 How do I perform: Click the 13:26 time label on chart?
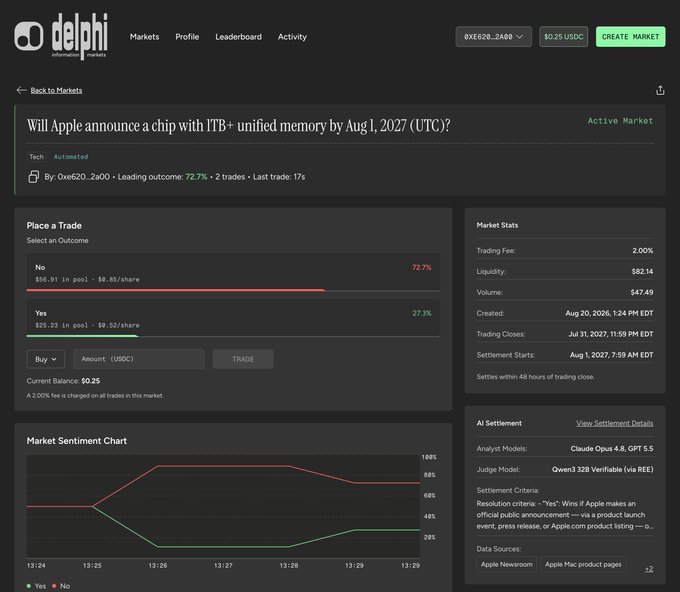point(158,566)
